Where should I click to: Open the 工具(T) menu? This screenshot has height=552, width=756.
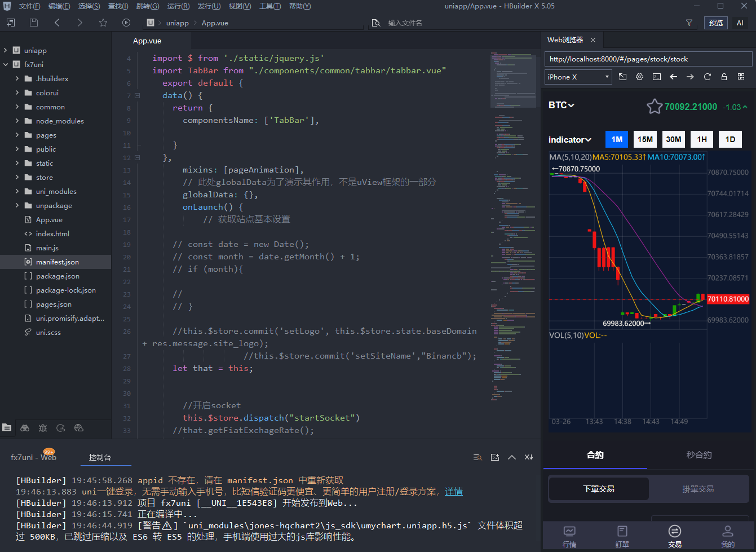coord(270,6)
